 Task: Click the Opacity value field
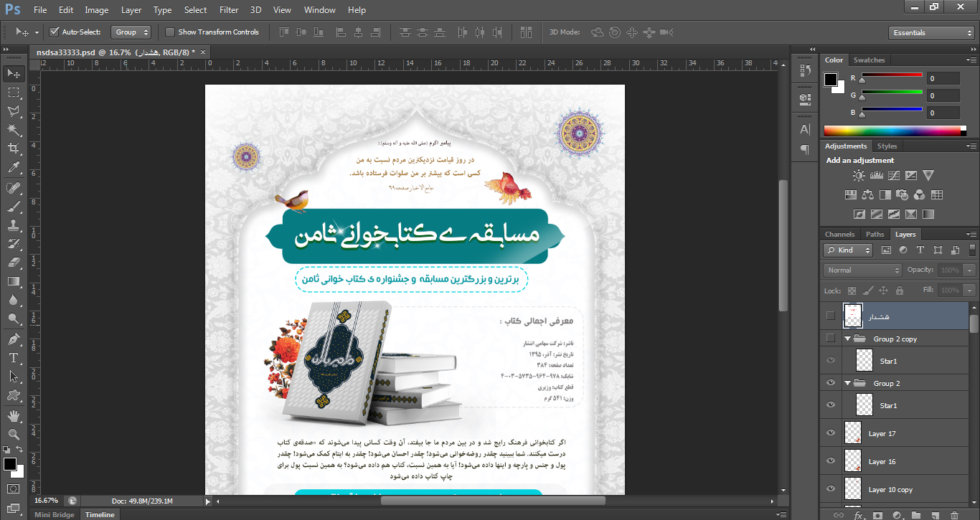tap(949, 270)
